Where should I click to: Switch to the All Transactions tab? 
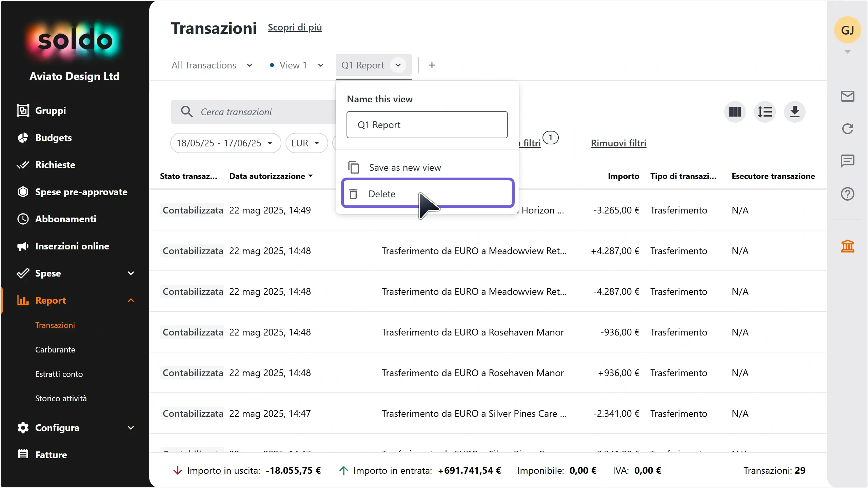(x=204, y=65)
